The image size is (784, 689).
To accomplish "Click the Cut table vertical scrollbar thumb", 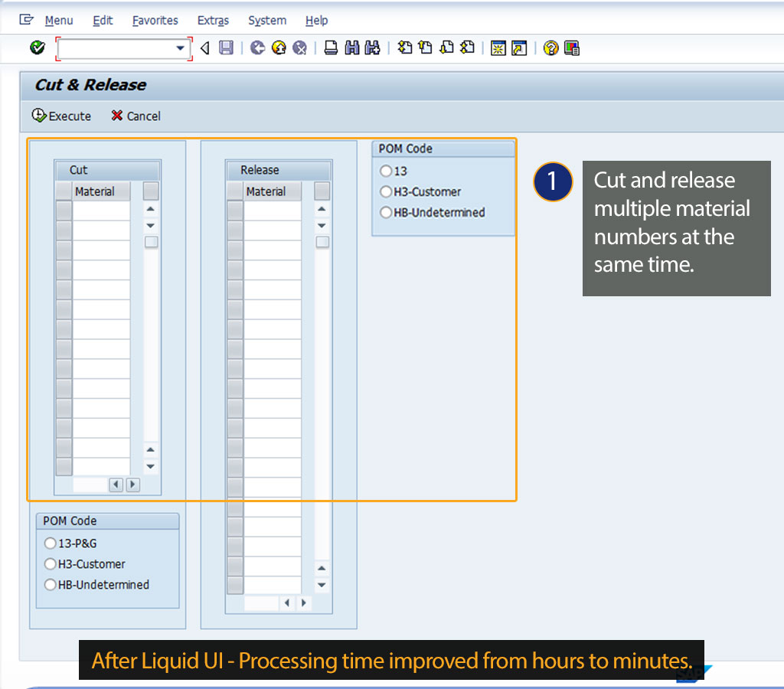I will pos(152,242).
